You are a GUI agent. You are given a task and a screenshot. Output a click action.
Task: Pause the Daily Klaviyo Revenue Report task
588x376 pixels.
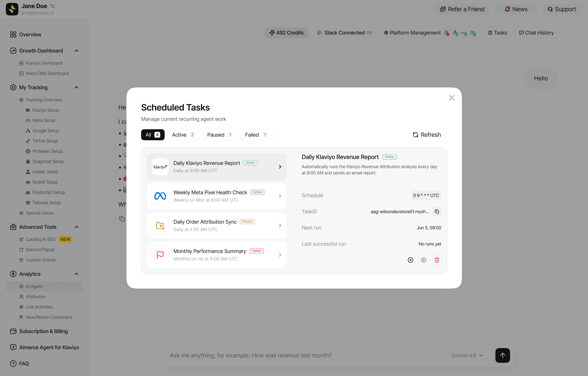click(410, 260)
